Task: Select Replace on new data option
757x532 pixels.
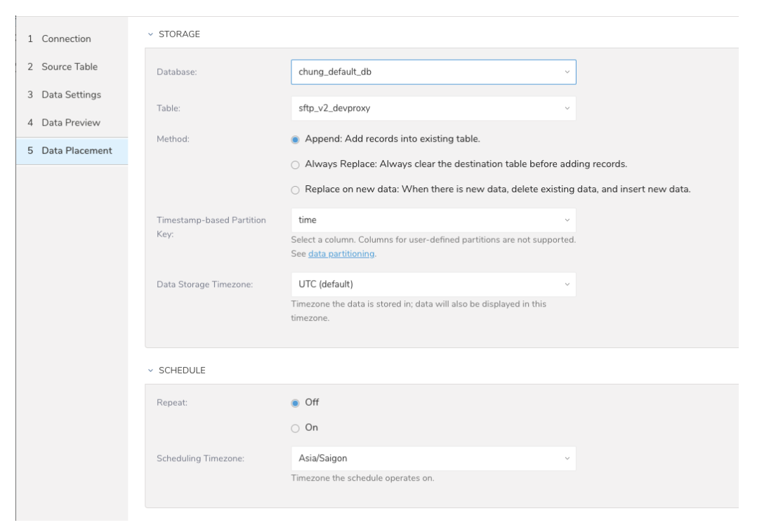Action: pos(295,190)
